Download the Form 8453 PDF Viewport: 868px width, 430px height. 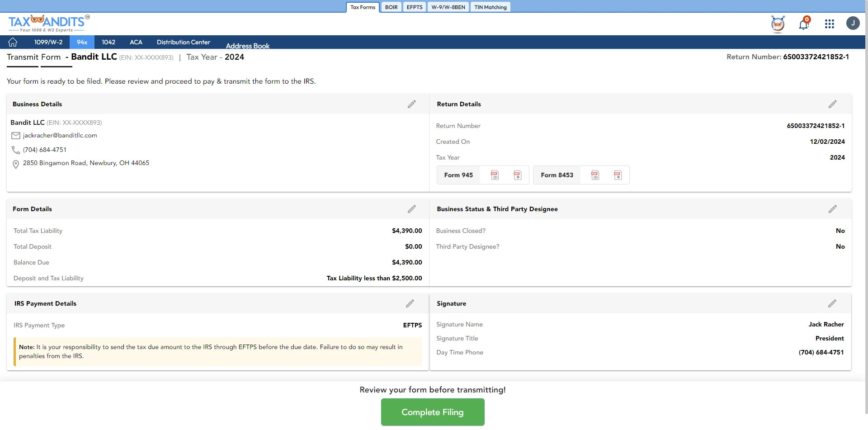(618, 175)
